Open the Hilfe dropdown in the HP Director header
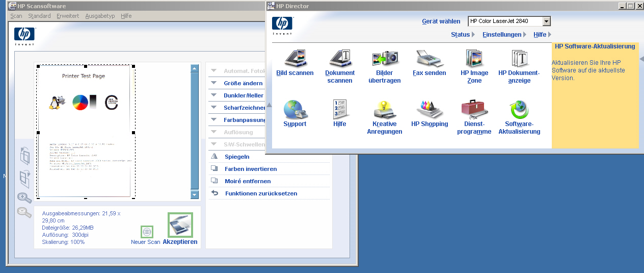The image size is (644, 273). [542, 35]
